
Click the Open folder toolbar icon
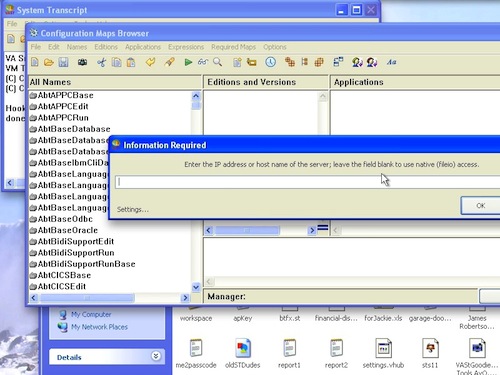tap(49, 62)
